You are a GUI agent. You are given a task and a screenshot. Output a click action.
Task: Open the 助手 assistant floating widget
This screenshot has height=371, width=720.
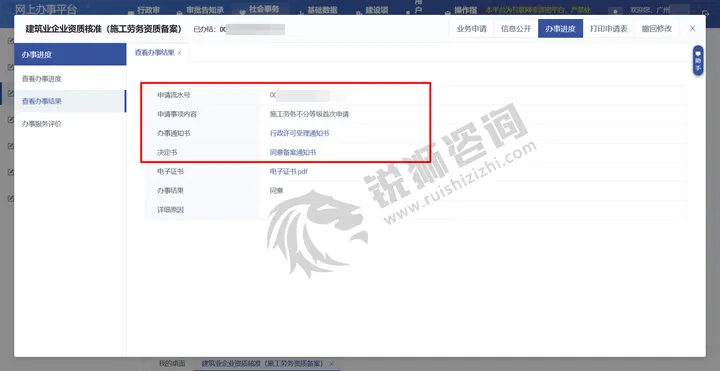(x=698, y=60)
